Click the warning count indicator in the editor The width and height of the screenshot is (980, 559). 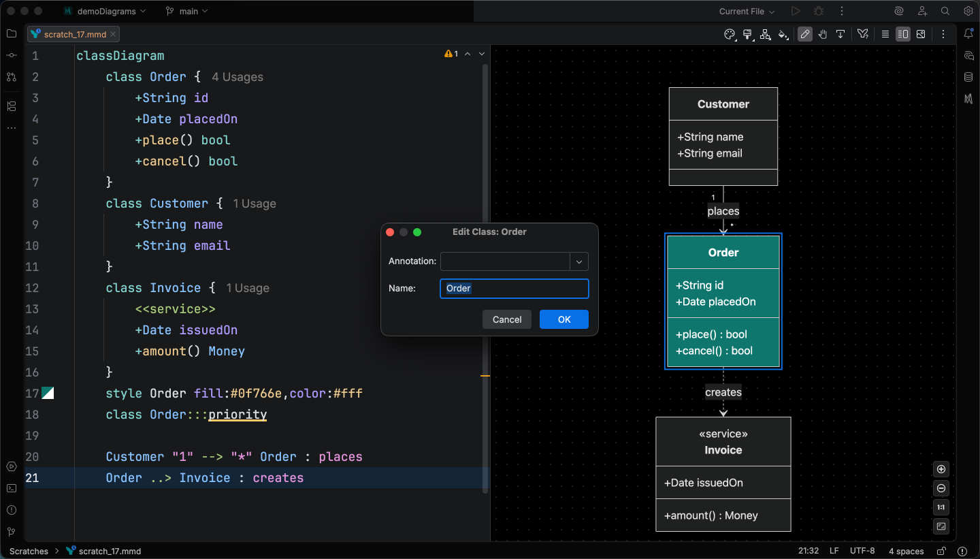point(451,54)
